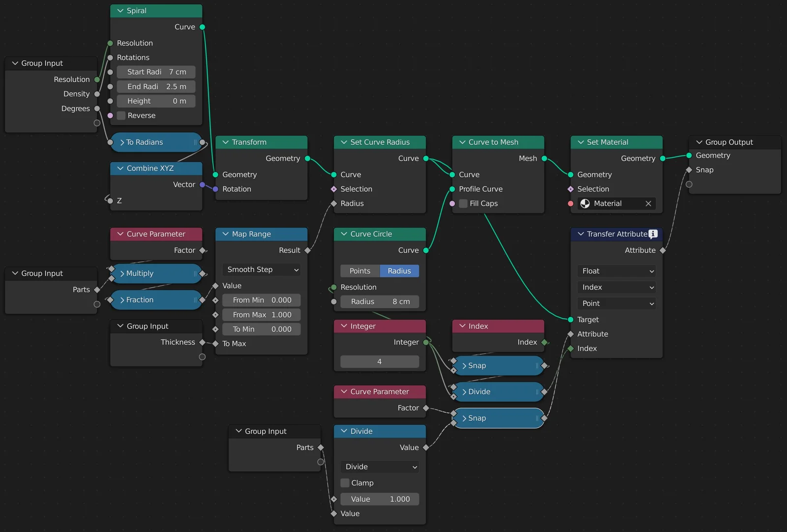This screenshot has width=787, height=532.
Task: Expand the collapsed To Radians node
Action: point(122,143)
